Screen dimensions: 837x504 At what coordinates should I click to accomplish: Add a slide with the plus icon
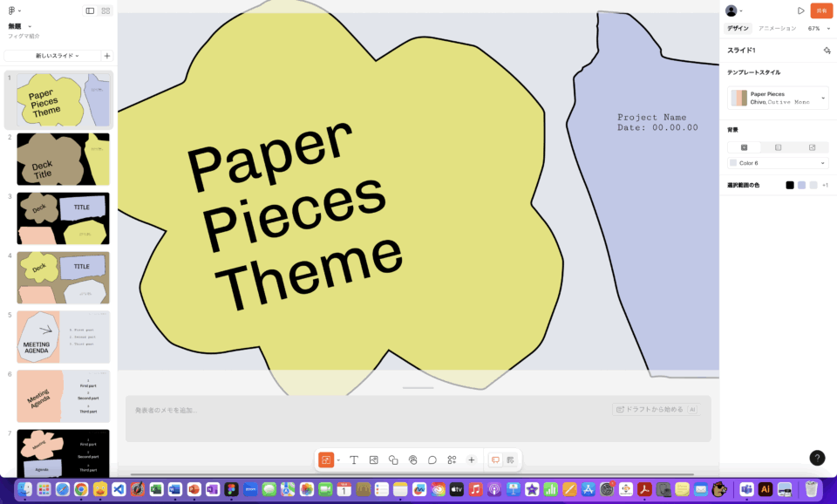106,56
